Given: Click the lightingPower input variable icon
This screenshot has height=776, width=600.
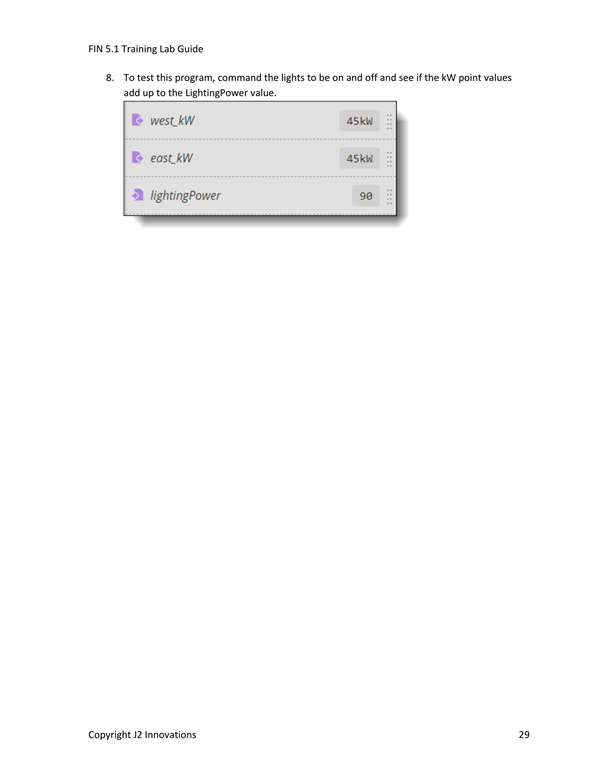Looking at the screenshot, I should coord(137,195).
